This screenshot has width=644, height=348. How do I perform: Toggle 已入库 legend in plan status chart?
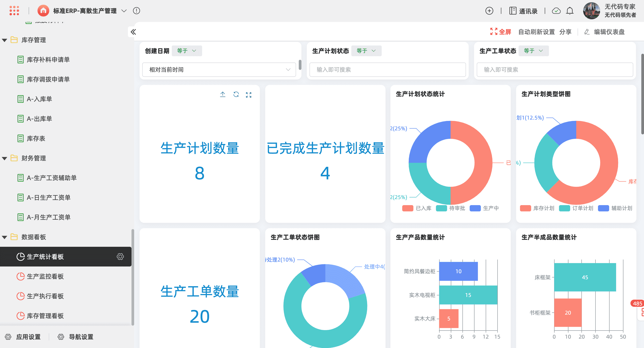pos(417,208)
